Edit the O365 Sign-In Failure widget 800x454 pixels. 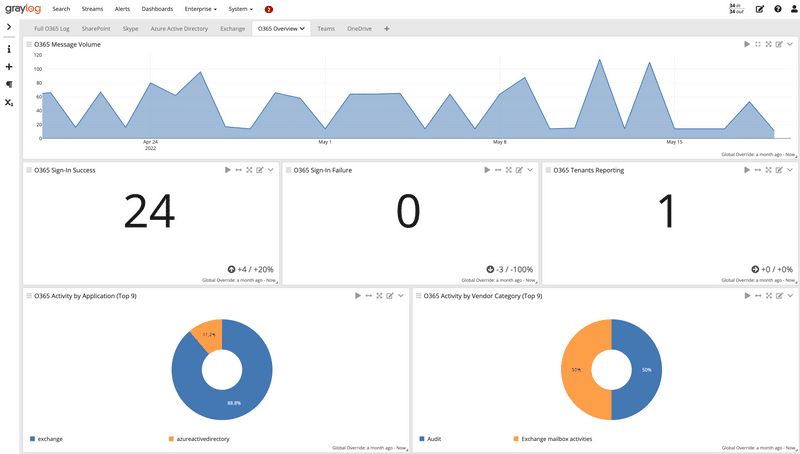point(519,170)
